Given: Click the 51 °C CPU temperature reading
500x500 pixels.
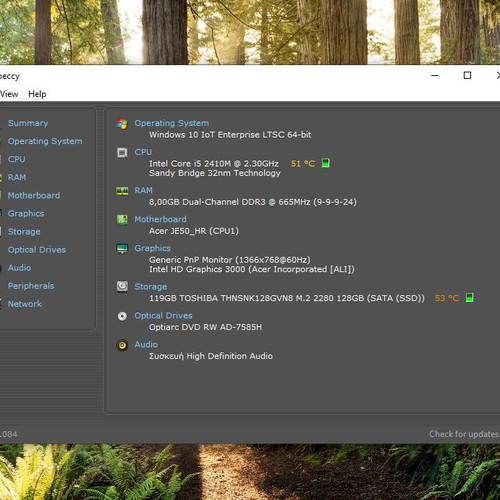Looking at the screenshot, I should 303,164.
